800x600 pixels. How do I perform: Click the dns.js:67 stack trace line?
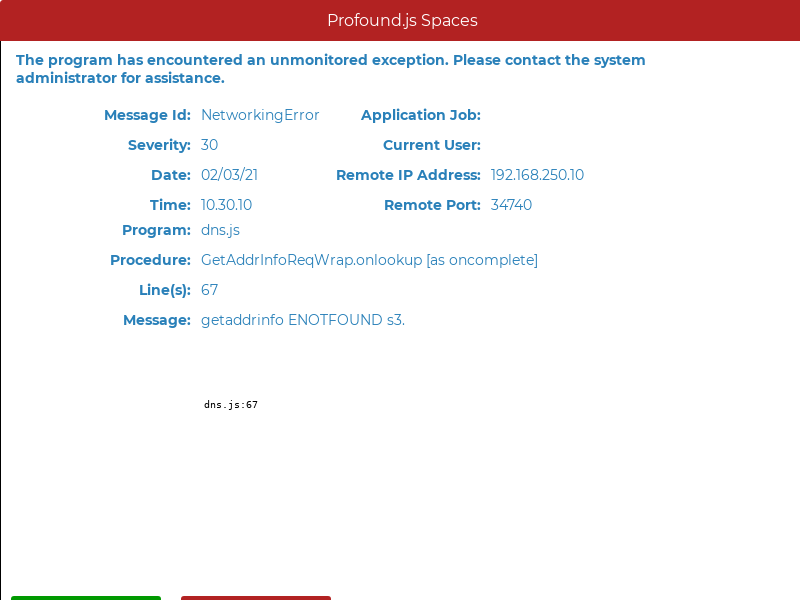tap(231, 405)
